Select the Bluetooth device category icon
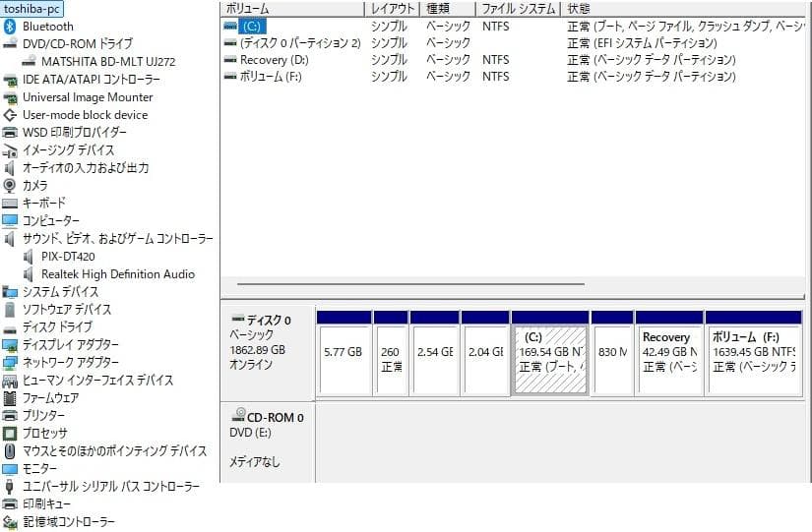 point(9,27)
